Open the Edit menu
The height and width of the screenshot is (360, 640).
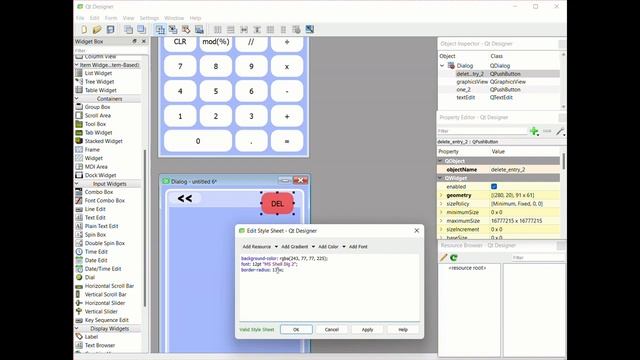(94, 18)
